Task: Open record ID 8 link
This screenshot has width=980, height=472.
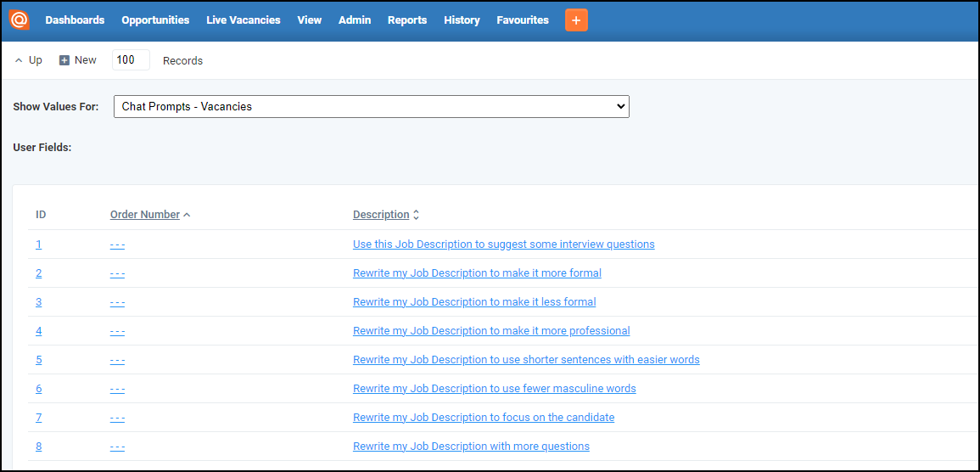Action: tap(39, 447)
